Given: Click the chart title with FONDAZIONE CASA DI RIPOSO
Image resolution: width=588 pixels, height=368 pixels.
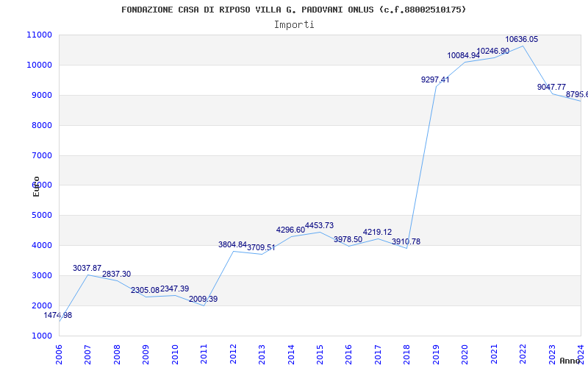Looking at the screenshot, I should click(x=293, y=10).
